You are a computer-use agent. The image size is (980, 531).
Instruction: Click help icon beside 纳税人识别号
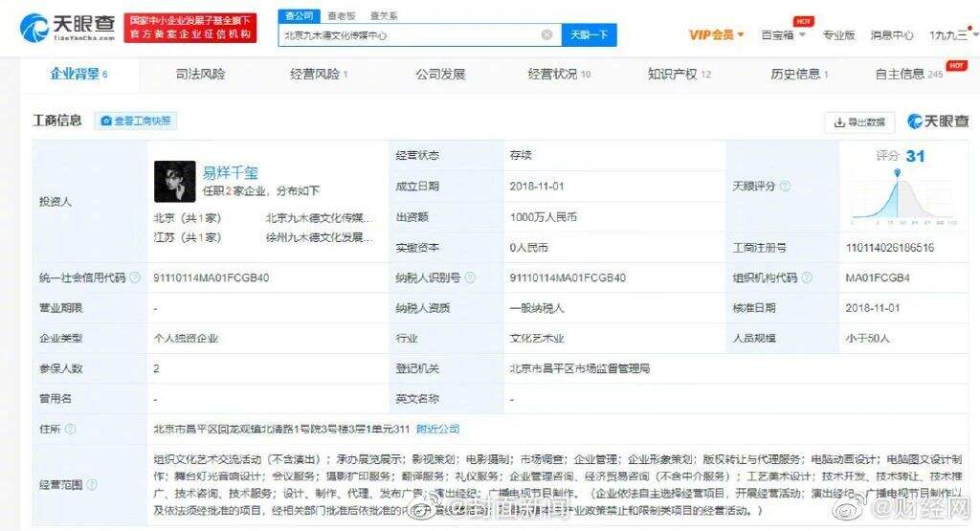click(470, 278)
